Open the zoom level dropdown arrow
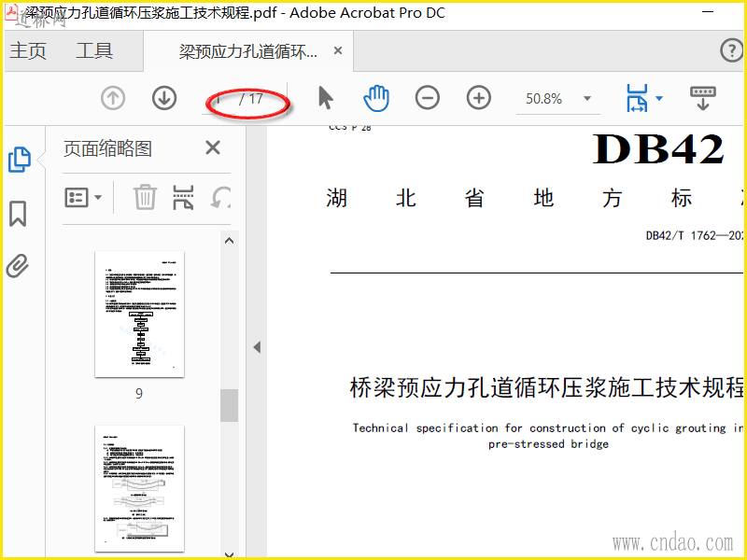Viewport: 747px width, 560px height. 587,99
